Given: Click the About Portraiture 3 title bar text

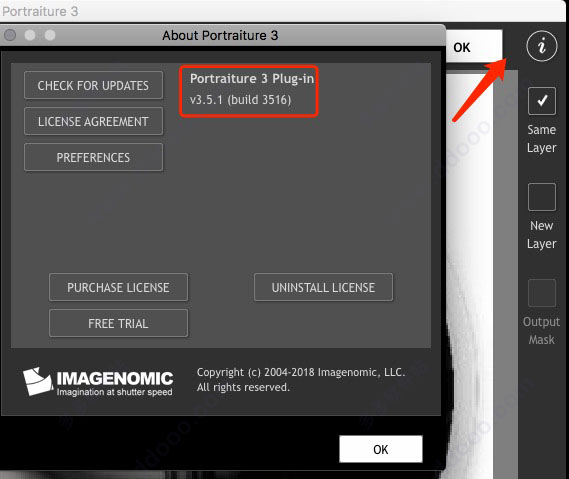Looking at the screenshot, I should pyautogui.click(x=220, y=35).
